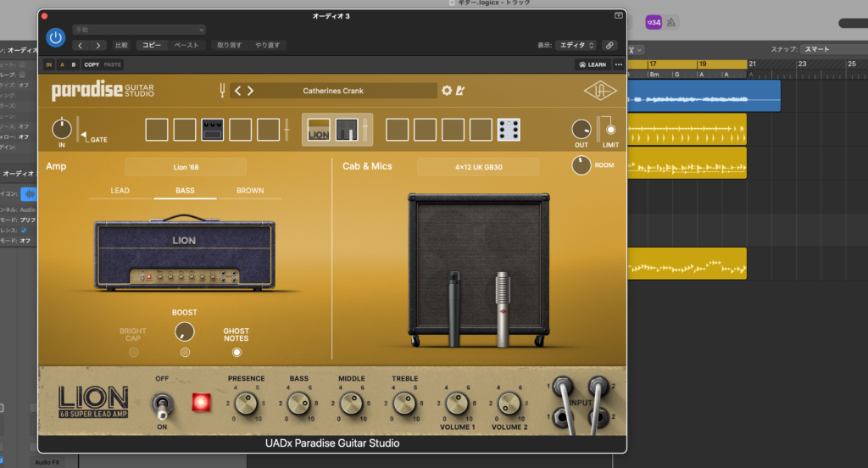Select the cabinet slot icon beside the Lion amp
Image resolution: width=868 pixels, height=468 pixels.
347,130
